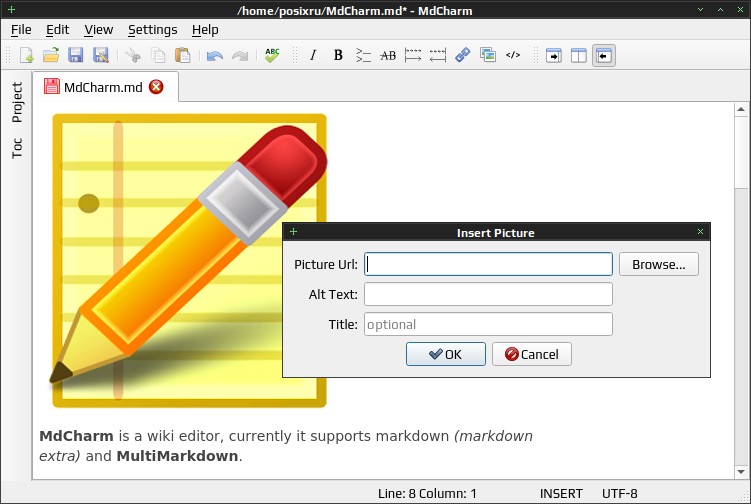This screenshot has height=504, width=751.
Task: Cancel the Insert Picture dialog
Action: tap(532, 354)
